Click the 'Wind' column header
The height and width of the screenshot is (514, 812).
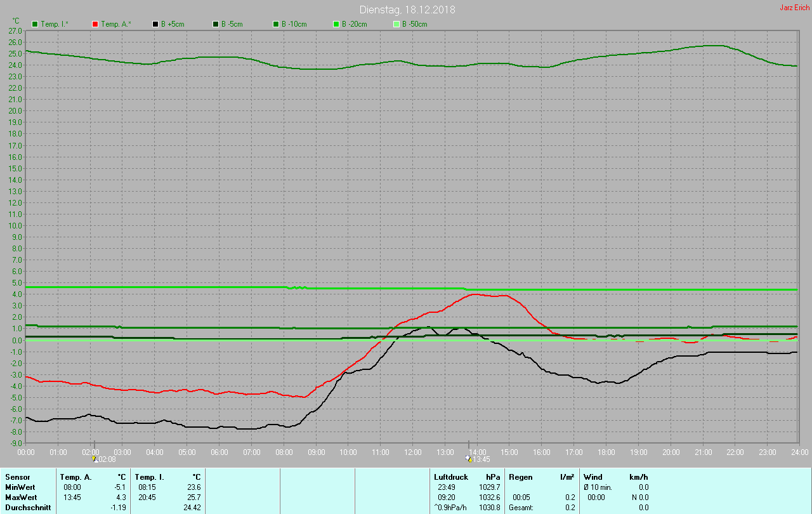click(593, 477)
